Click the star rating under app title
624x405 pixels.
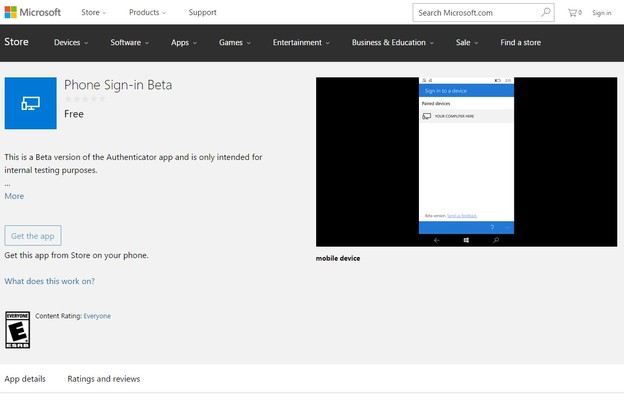click(84, 99)
